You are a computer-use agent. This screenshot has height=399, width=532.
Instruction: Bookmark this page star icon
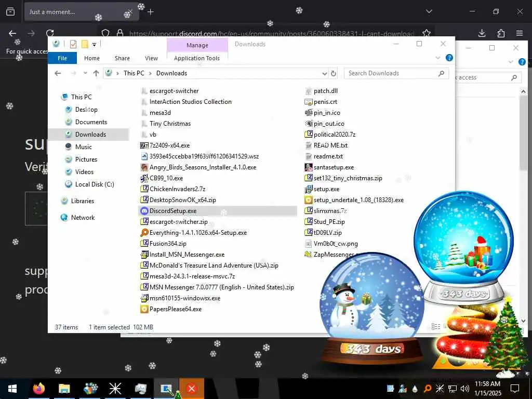click(x=427, y=33)
